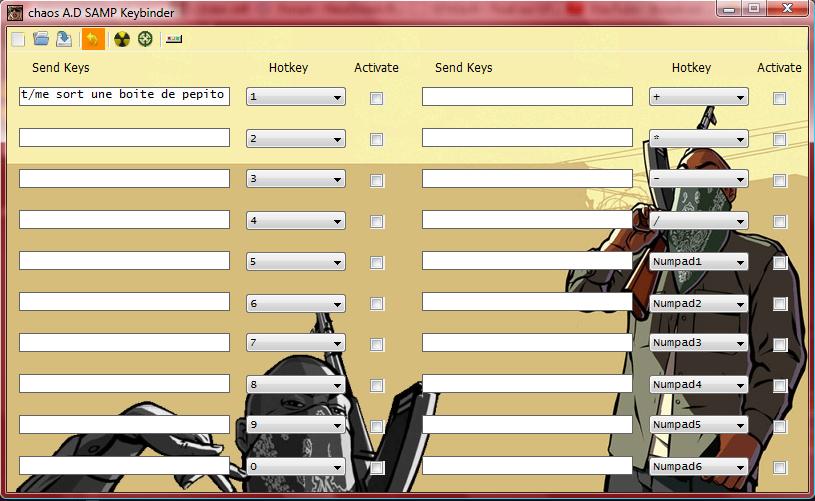Open the hotkey dropdown showing 9
This screenshot has height=501, width=815.
[x=296, y=425]
